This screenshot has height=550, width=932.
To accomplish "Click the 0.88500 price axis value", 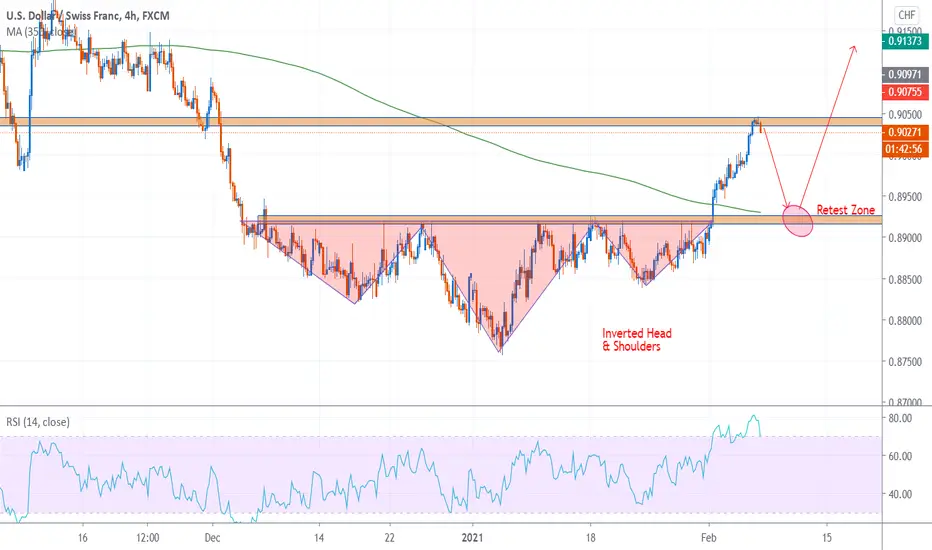I will tap(905, 279).
